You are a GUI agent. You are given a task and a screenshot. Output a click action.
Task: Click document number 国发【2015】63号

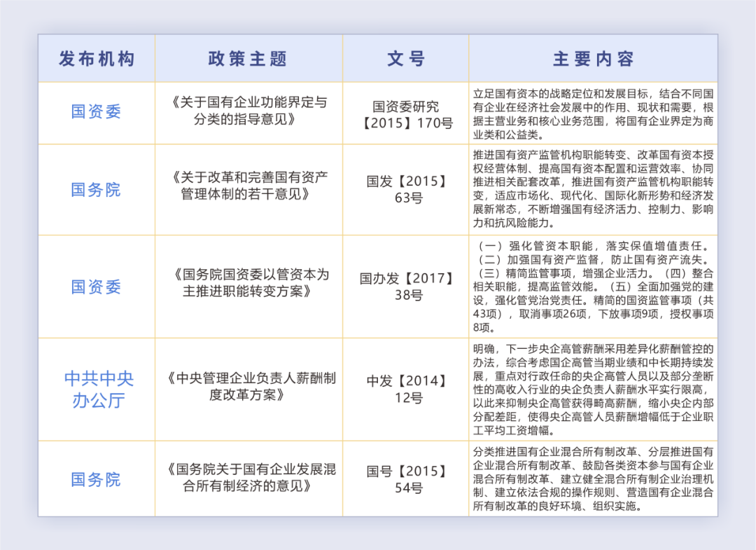406,190
